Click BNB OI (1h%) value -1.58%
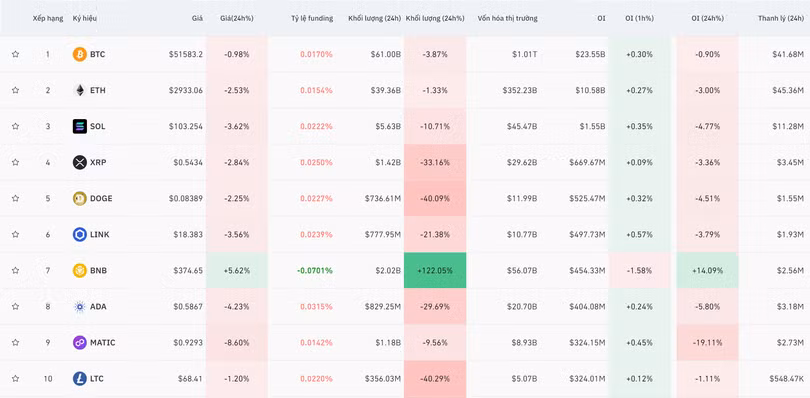Viewport: 810px width, 398px height. coord(639,270)
